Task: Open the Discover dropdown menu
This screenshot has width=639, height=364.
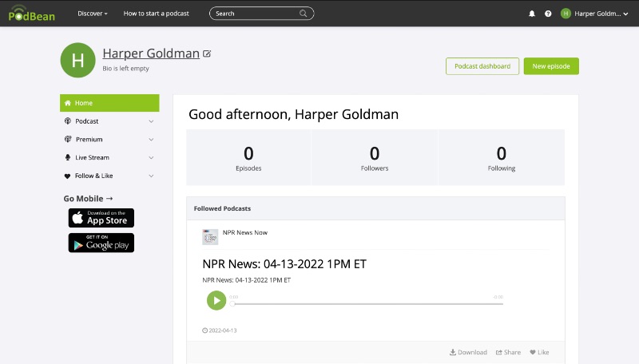Action: pyautogui.click(x=93, y=14)
